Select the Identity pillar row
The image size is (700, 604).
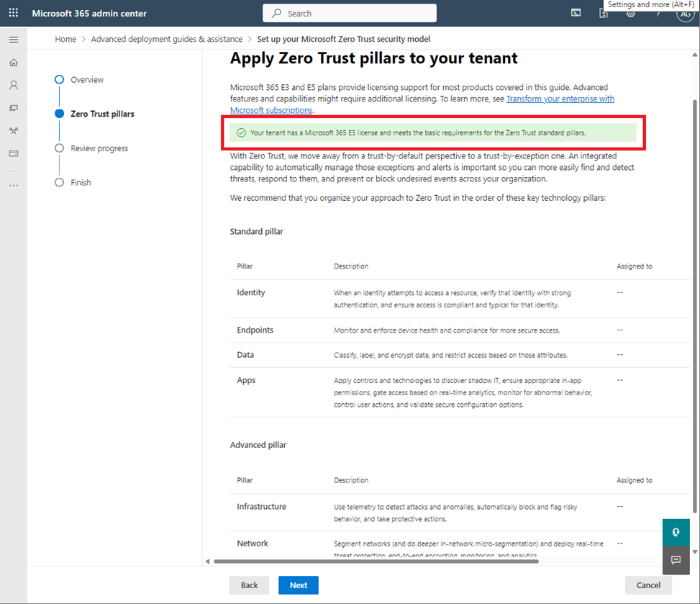click(x=460, y=299)
